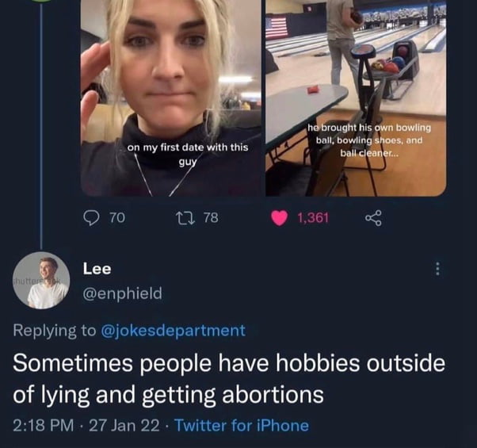The height and width of the screenshot is (448, 477).
Task: Open the share icon menu
Action: [372, 218]
